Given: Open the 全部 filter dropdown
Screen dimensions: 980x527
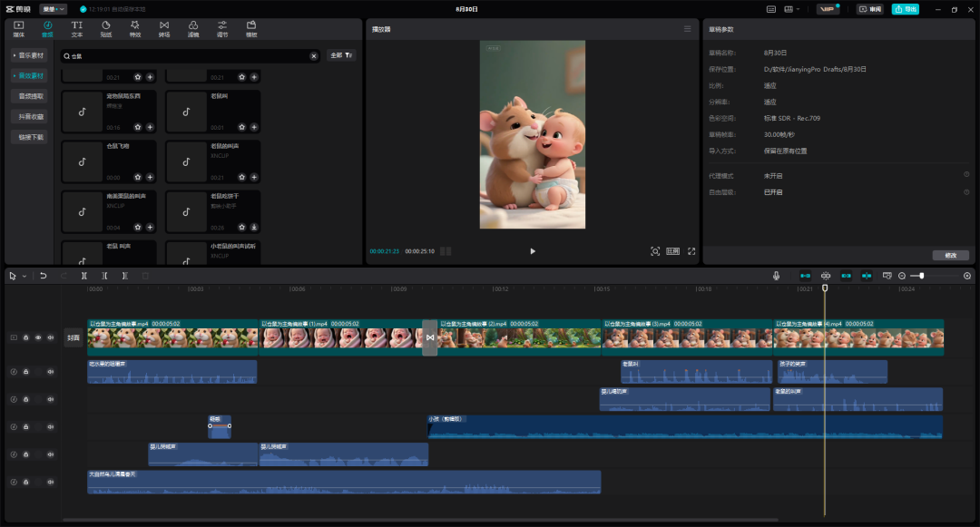Looking at the screenshot, I should point(341,55).
